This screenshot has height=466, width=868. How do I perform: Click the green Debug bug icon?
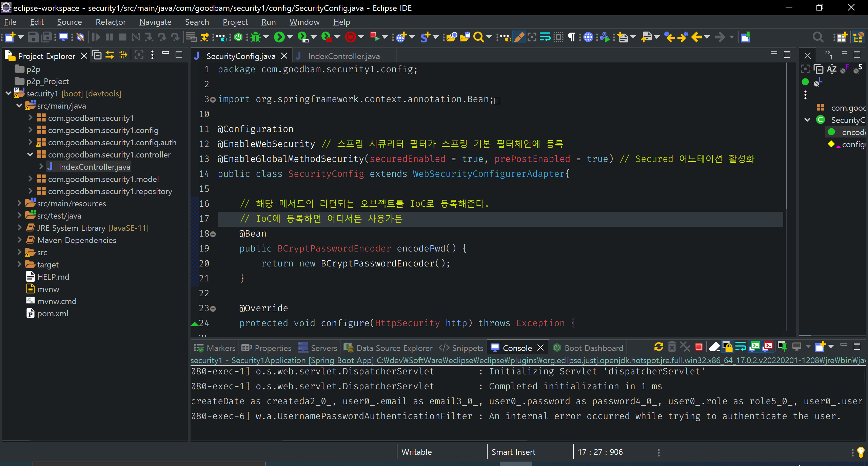[x=256, y=37]
